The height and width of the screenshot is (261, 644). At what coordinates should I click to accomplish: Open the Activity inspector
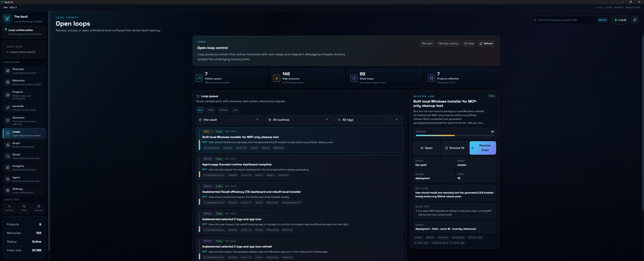(x=9, y=208)
